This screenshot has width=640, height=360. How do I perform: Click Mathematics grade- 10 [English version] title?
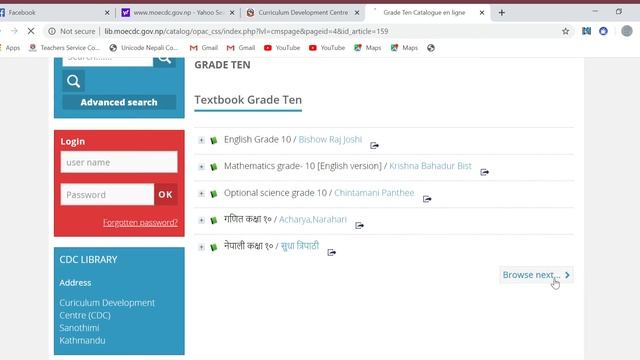pyautogui.click(x=303, y=166)
